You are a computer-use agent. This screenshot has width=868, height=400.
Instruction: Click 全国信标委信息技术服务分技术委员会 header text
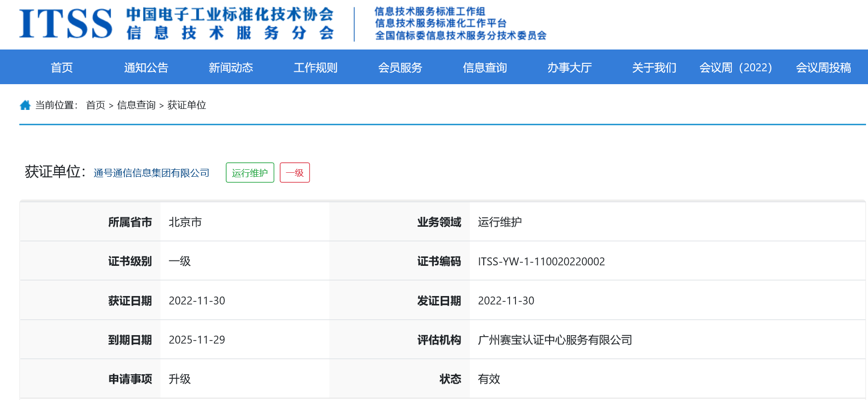[460, 35]
